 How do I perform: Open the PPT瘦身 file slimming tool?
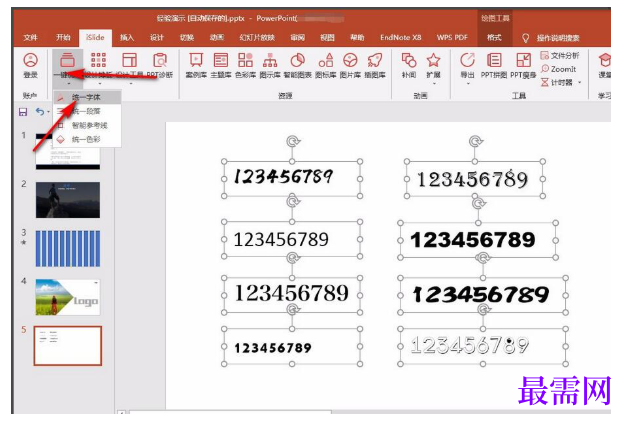point(523,65)
